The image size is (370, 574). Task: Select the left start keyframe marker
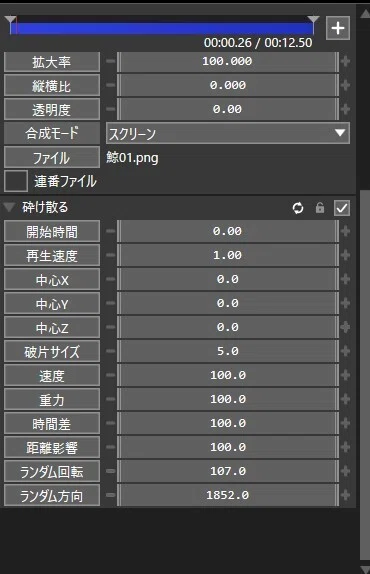click(x=10, y=20)
